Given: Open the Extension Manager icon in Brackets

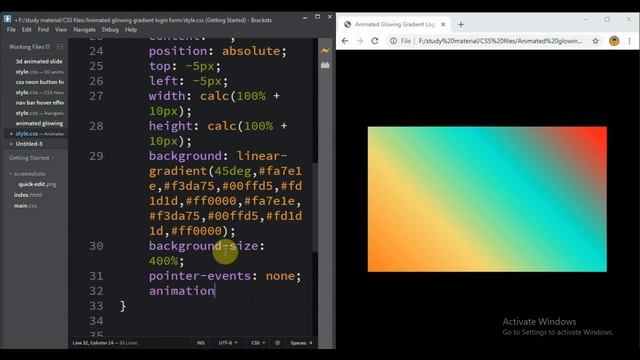Looking at the screenshot, I should click(x=325, y=65).
